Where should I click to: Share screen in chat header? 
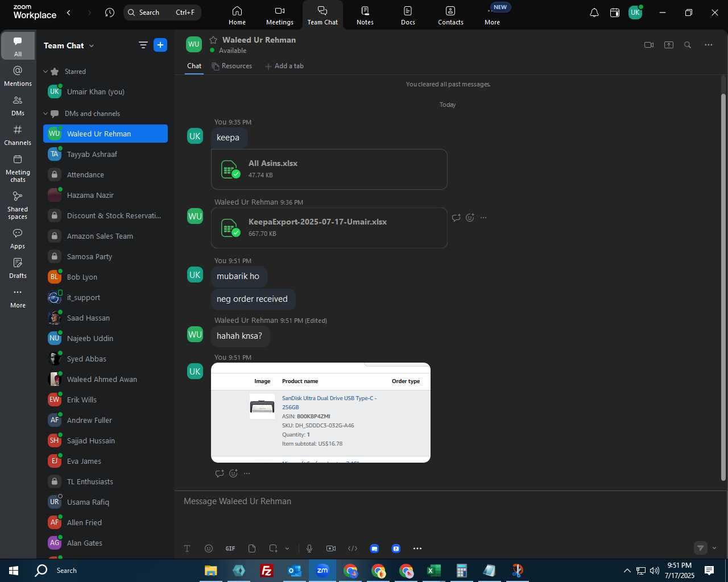[x=669, y=45]
